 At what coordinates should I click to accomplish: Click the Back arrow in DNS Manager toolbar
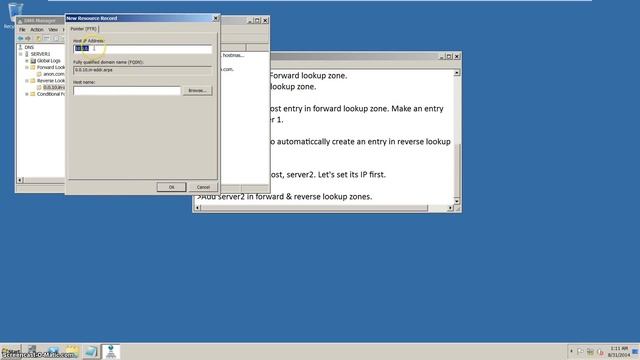[x=20, y=38]
